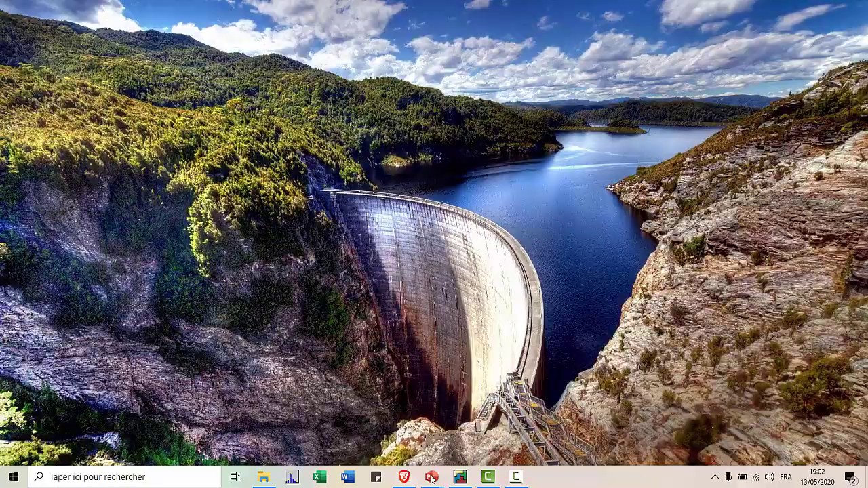
Task: Open the Sticky Notes taskbar icon
Action: tap(376, 476)
